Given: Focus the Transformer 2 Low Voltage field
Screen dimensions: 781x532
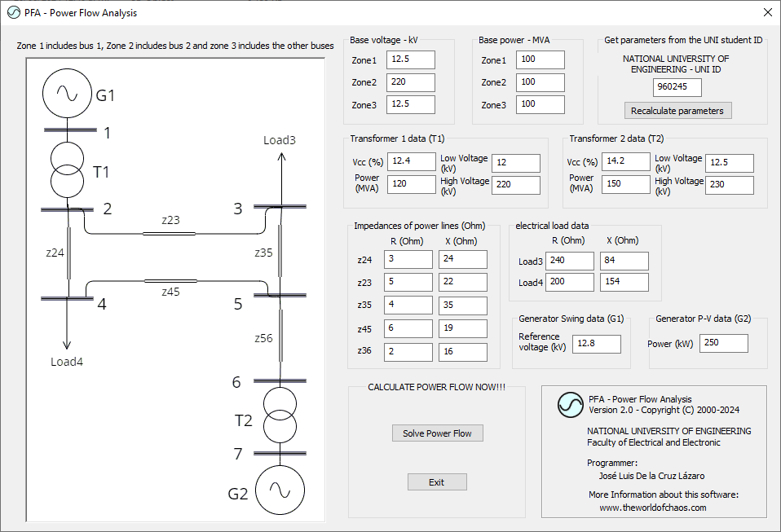Looking at the screenshot, I should coord(730,163).
